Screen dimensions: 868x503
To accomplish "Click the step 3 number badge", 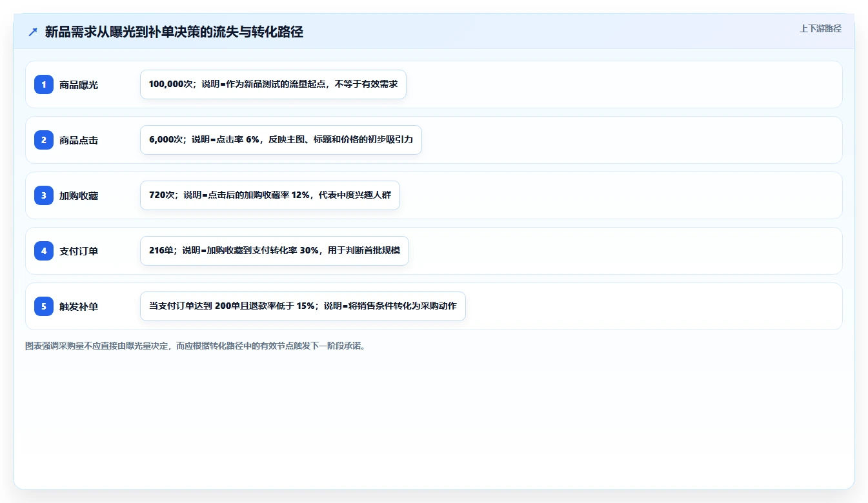I will tap(44, 195).
